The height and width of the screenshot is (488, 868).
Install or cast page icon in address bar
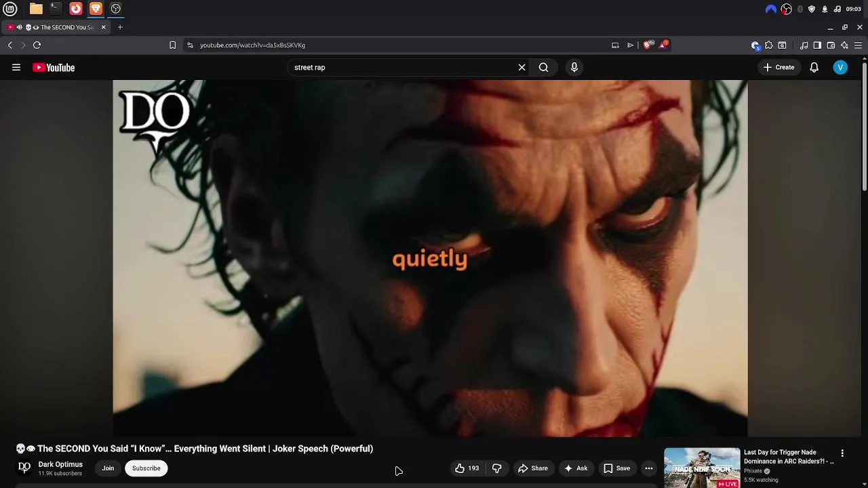tap(615, 45)
